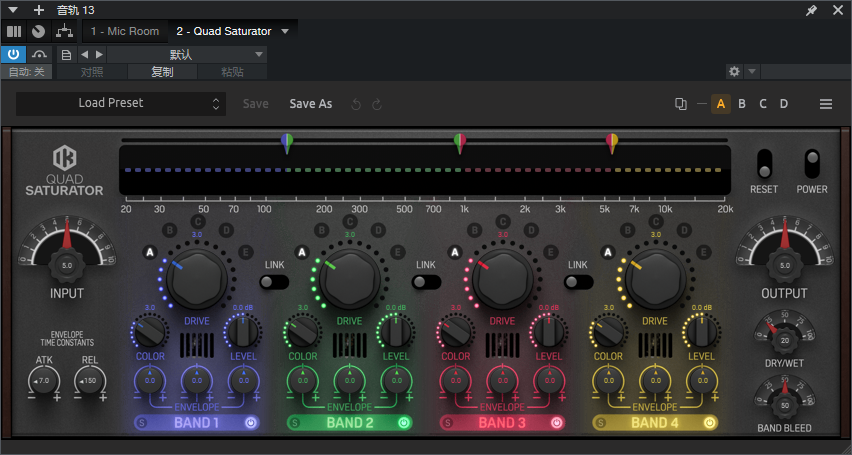
Task: Click the add plugin plus icon
Action: (x=39, y=10)
